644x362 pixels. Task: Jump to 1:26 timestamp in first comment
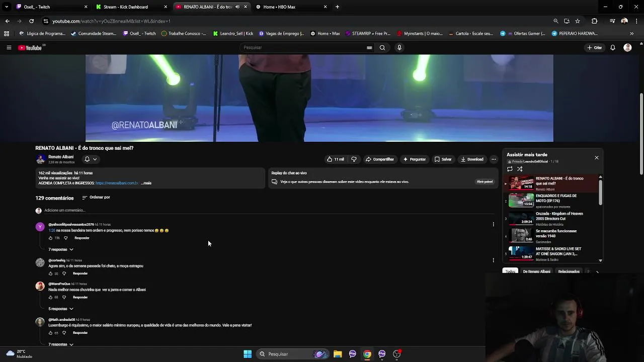click(52, 230)
